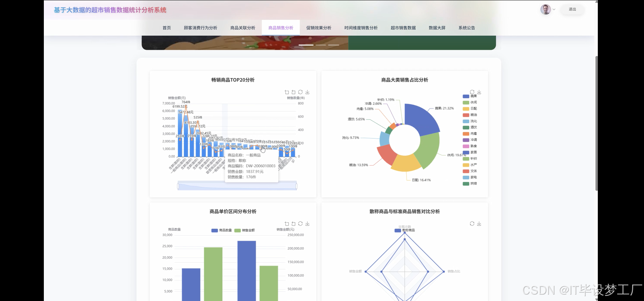The height and width of the screenshot is (301, 644).
Task: Click left handle of TOP20 data zoom slider
Action: (178, 186)
